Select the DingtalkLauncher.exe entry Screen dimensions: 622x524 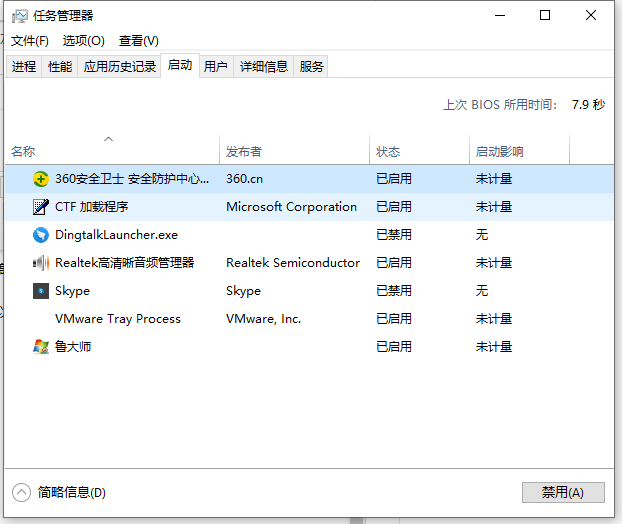pos(116,235)
